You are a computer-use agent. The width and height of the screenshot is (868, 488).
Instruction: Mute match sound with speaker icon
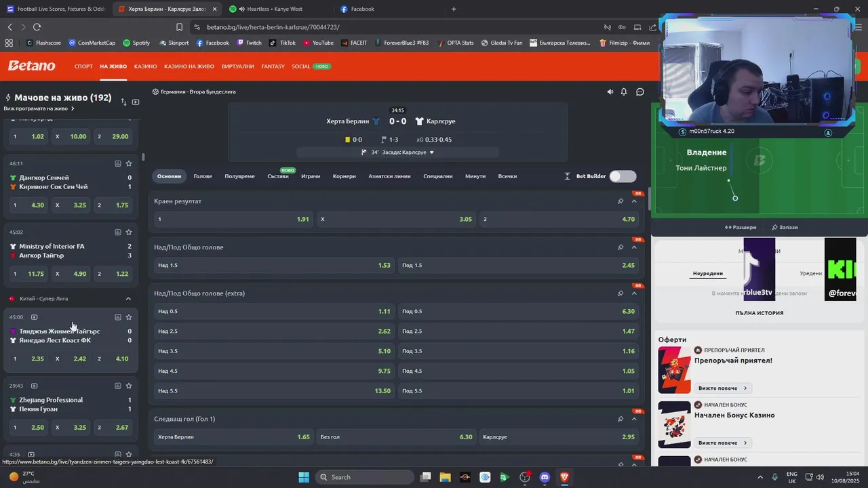click(610, 91)
